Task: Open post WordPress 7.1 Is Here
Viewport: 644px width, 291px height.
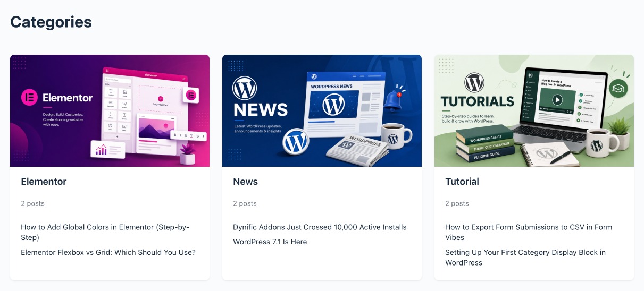Action: pyautogui.click(x=270, y=242)
